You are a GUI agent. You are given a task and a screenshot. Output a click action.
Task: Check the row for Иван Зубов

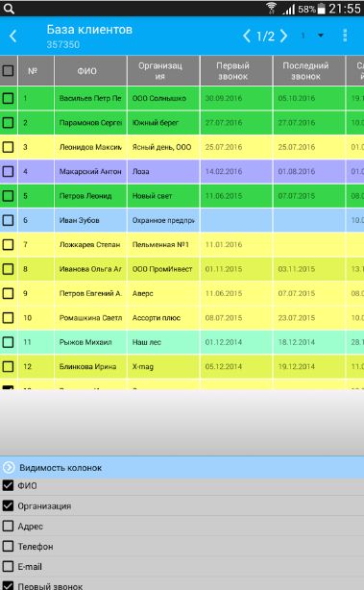tap(8, 220)
